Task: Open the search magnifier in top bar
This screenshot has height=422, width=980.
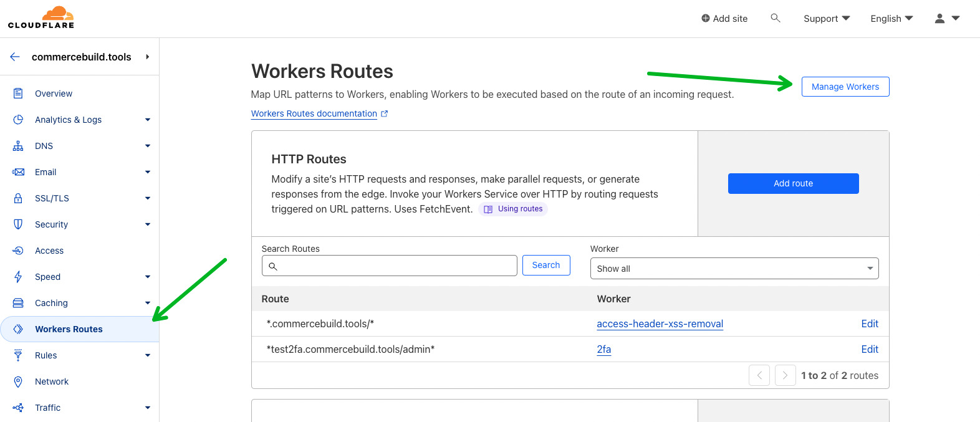Action: point(776,18)
